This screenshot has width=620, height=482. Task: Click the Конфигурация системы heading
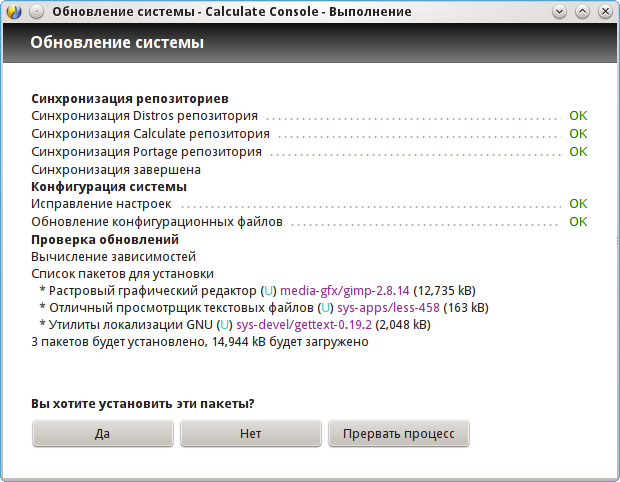click(109, 186)
